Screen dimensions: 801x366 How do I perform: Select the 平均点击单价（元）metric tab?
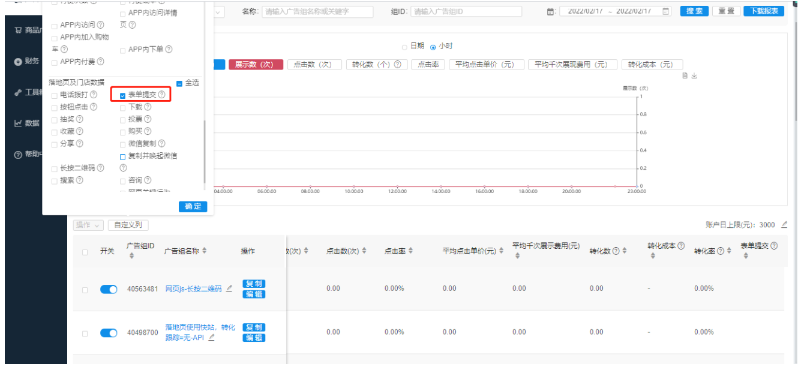tap(487, 64)
